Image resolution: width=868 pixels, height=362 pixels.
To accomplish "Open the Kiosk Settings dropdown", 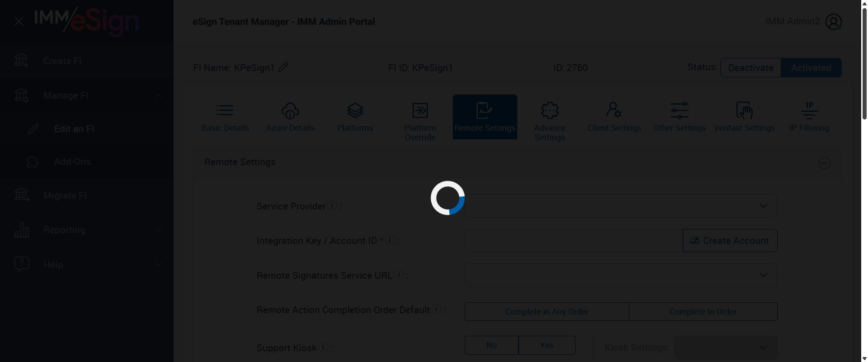I will (726, 348).
